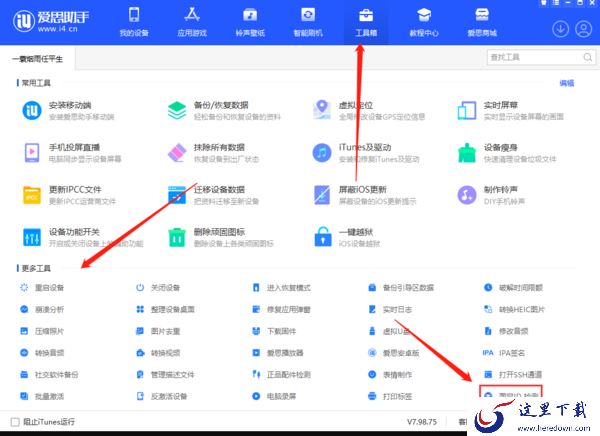Launch 制作铃声 ringtone maker
The image size is (600, 436).
point(491,195)
